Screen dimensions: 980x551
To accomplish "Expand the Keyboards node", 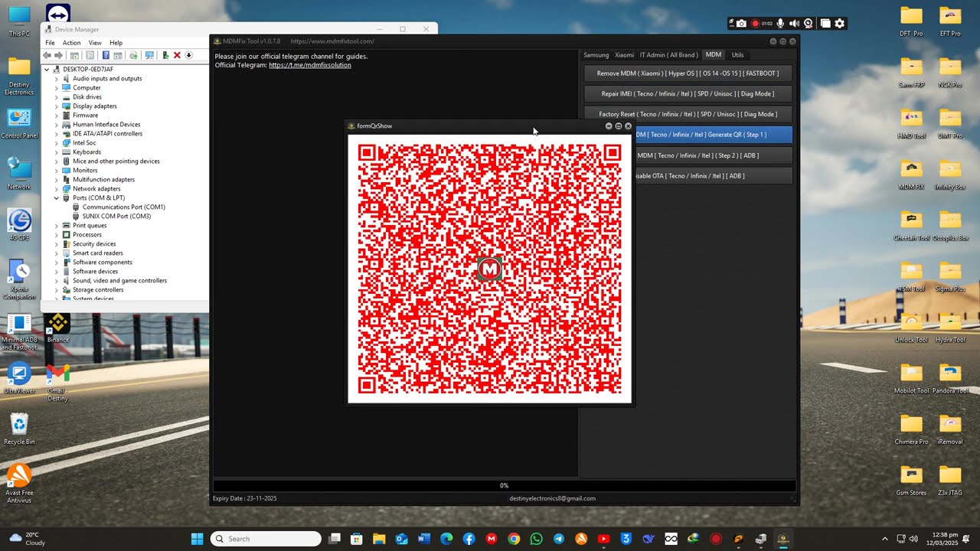I will point(57,152).
